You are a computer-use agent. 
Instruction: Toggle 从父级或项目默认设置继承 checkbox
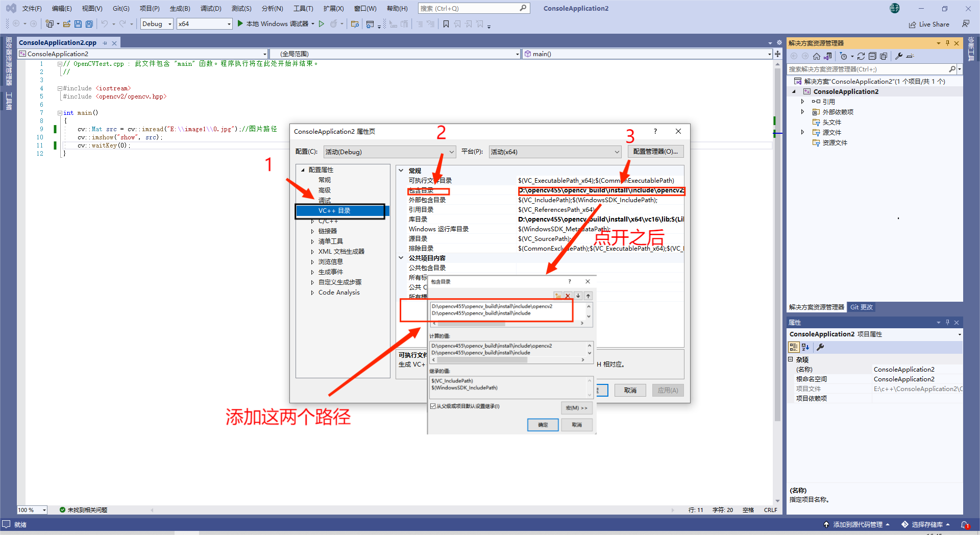click(x=433, y=406)
